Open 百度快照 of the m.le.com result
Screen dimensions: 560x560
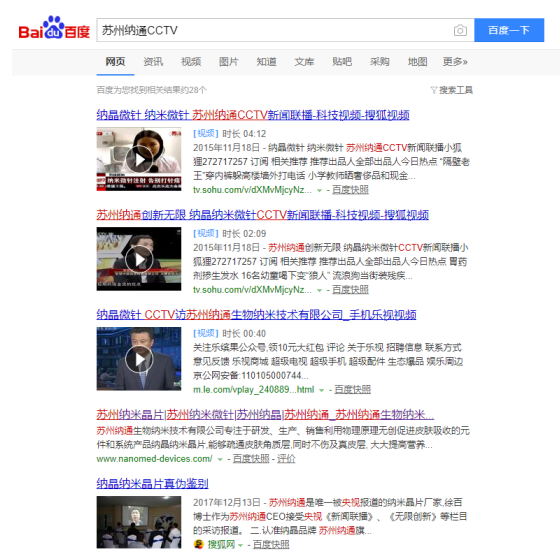coord(352,390)
